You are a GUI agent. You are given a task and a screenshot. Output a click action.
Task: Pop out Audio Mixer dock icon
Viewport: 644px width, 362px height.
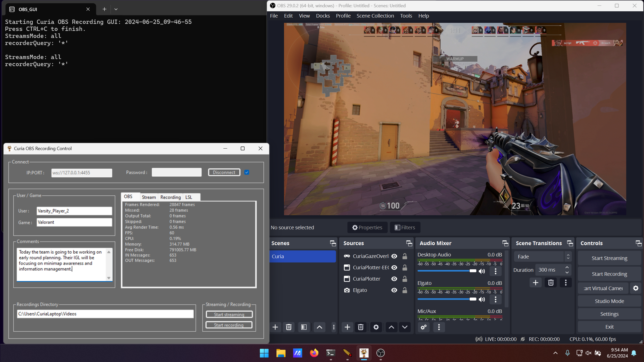pyautogui.click(x=505, y=243)
